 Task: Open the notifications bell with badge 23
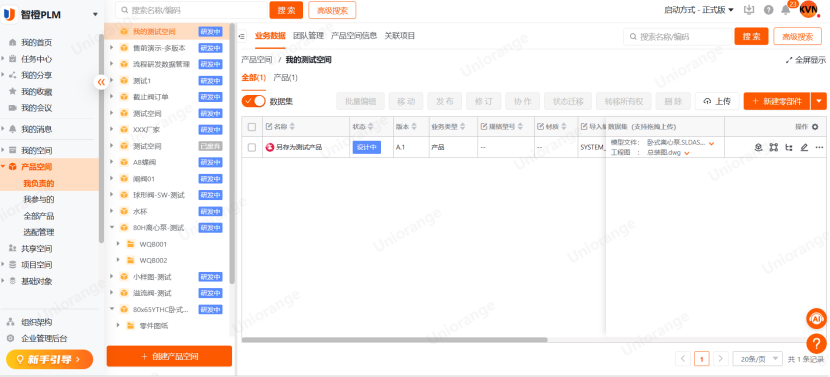pyautogui.click(x=786, y=10)
